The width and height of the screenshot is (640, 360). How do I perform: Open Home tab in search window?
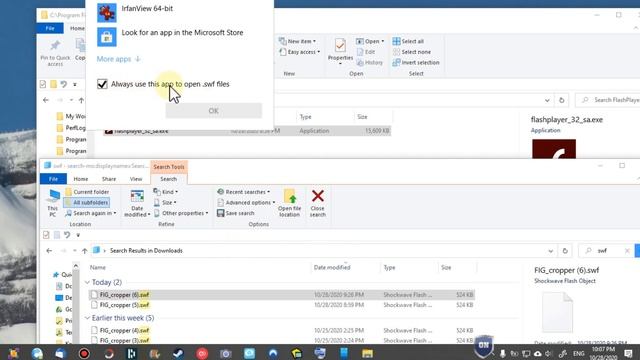coord(80,179)
